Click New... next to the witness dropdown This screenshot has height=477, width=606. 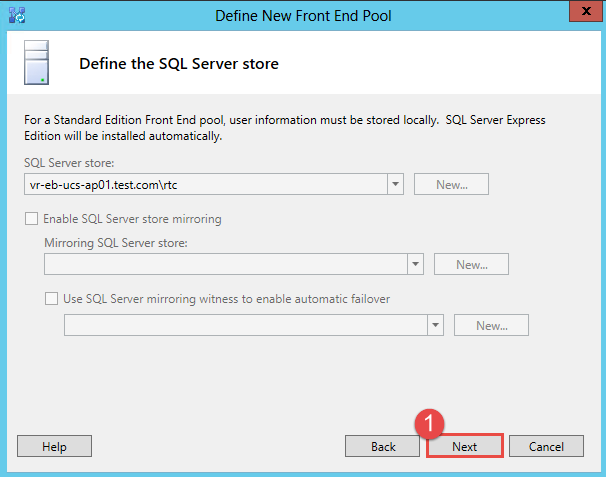point(491,325)
